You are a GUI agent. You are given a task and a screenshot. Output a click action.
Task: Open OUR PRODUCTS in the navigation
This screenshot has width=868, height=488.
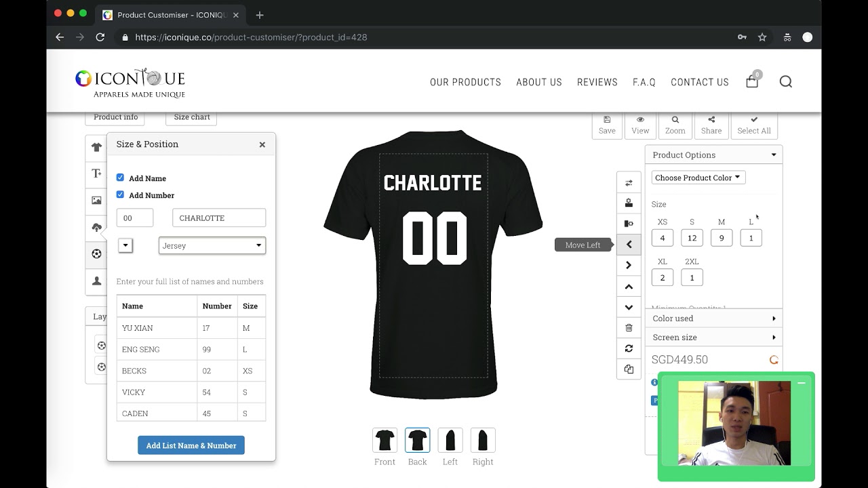click(x=465, y=82)
